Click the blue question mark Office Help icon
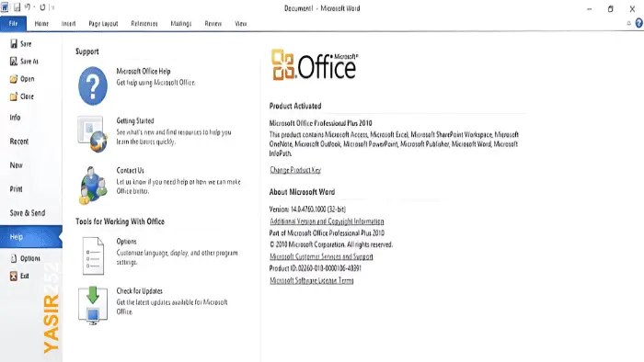The width and height of the screenshot is (644, 362). point(93,86)
